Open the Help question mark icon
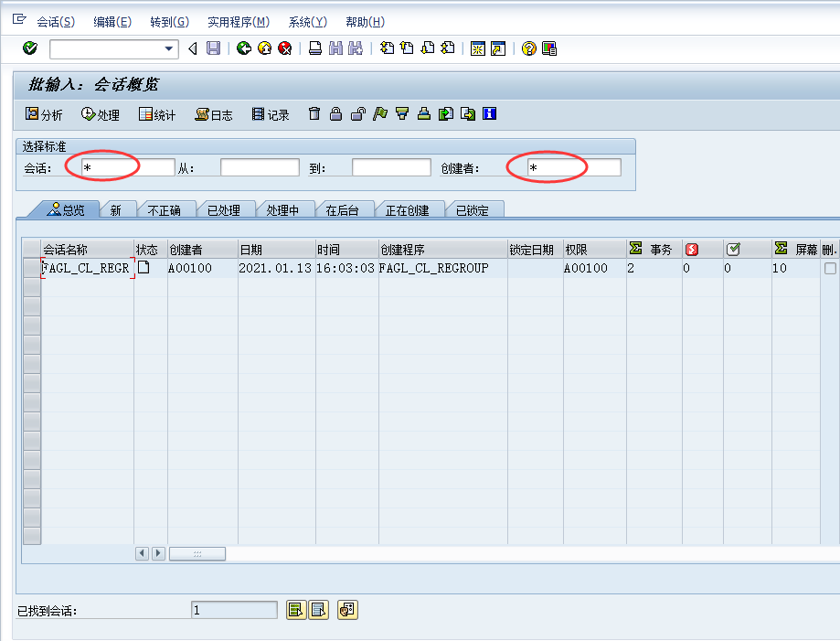The height and width of the screenshot is (641, 840). 528,48
